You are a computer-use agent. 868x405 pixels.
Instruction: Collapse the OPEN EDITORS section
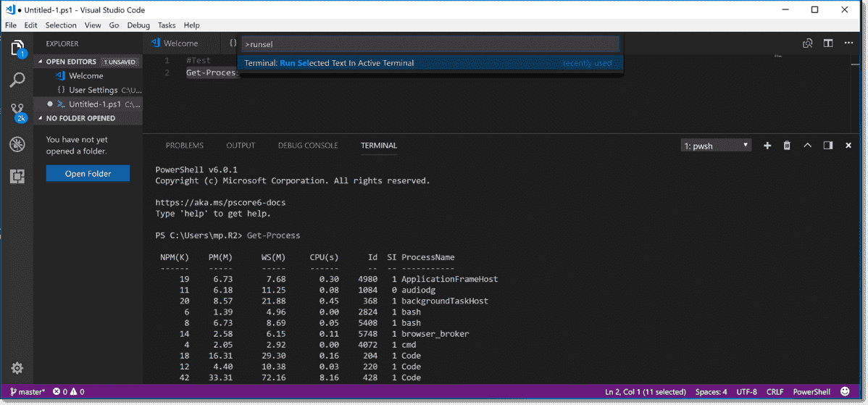click(86, 62)
